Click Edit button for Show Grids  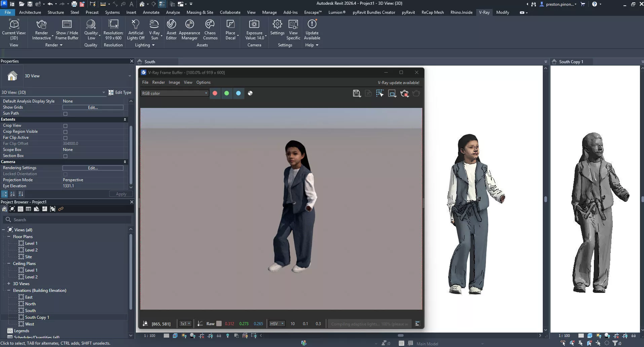click(93, 107)
